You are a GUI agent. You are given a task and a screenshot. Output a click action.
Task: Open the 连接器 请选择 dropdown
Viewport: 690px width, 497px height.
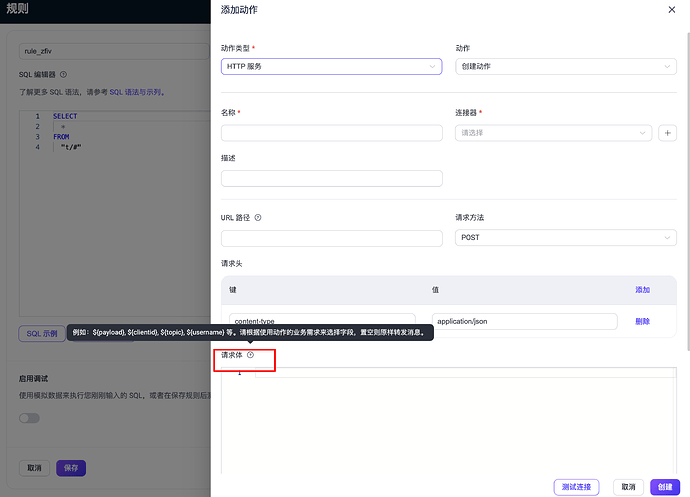[x=552, y=133]
